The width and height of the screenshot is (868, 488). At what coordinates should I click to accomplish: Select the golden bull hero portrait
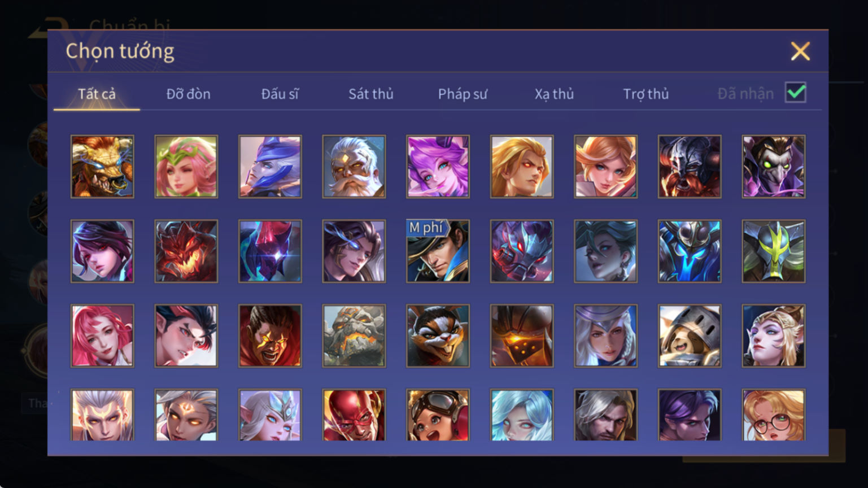(x=102, y=167)
